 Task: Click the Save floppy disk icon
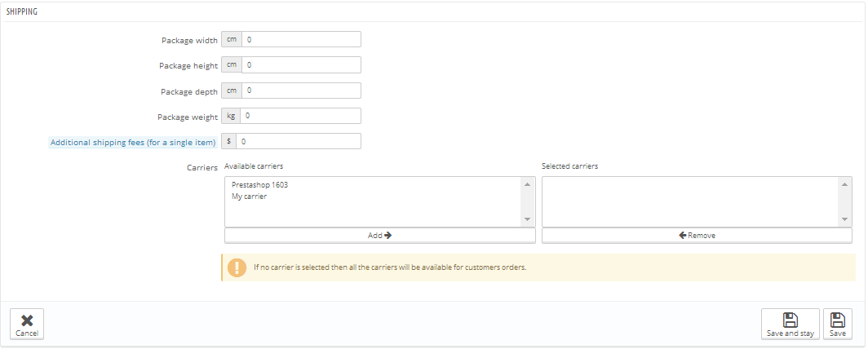tap(837, 320)
